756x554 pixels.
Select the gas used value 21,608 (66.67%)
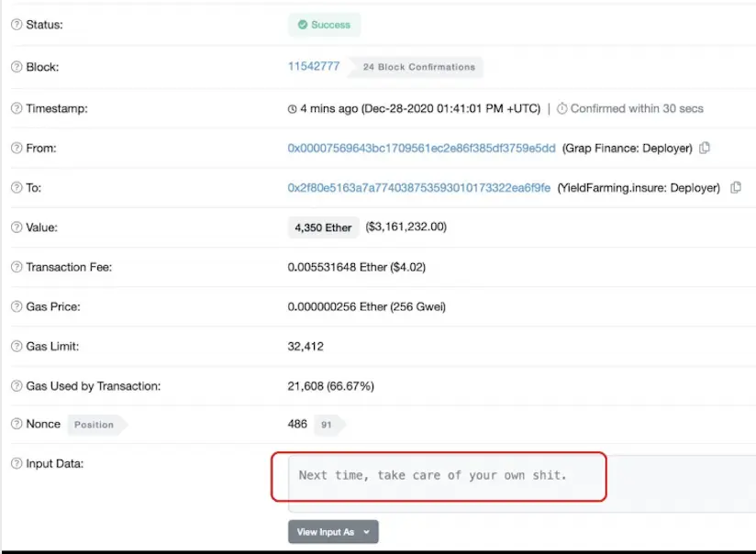(x=330, y=386)
